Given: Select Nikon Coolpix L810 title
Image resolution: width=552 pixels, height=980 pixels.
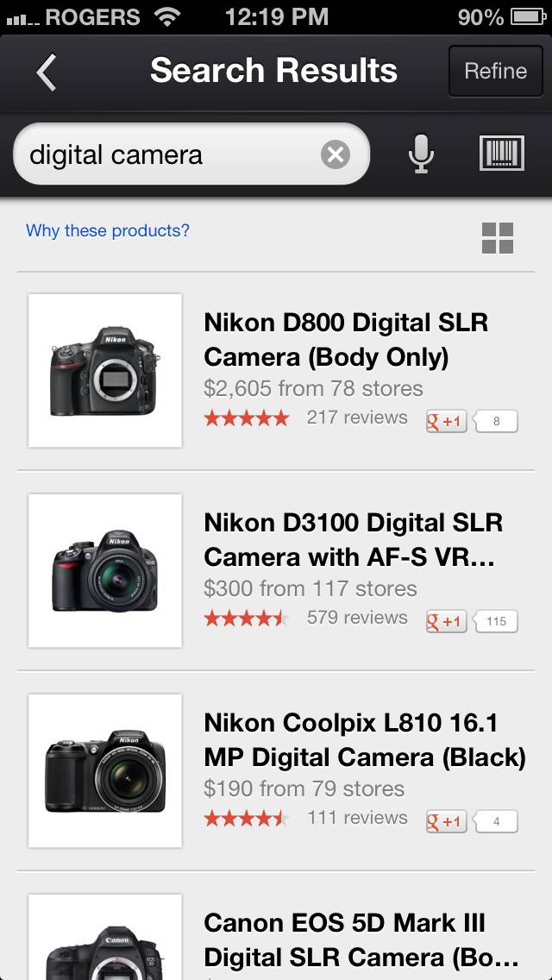Looking at the screenshot, I should pyautogui.click(x=364, y=739).
